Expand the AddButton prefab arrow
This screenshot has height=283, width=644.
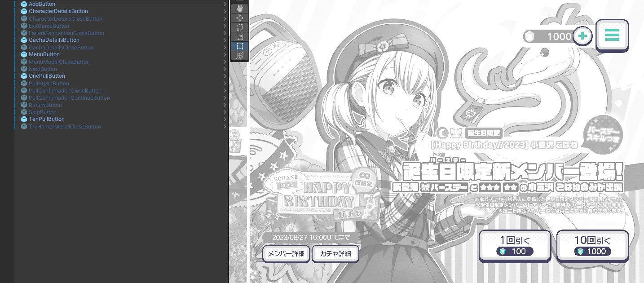tap(225, 4)
